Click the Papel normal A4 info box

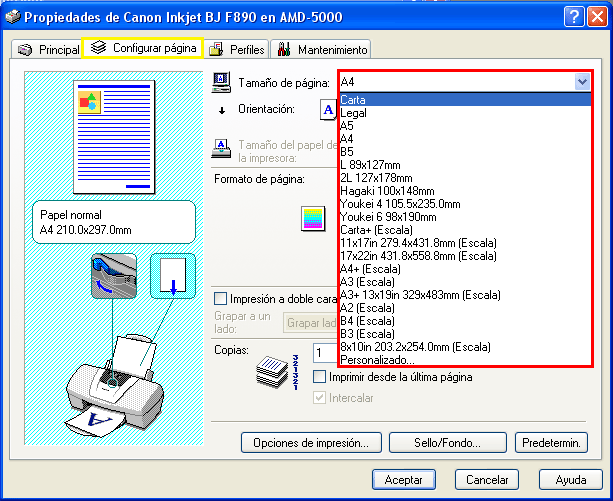(x=114, y=222)
